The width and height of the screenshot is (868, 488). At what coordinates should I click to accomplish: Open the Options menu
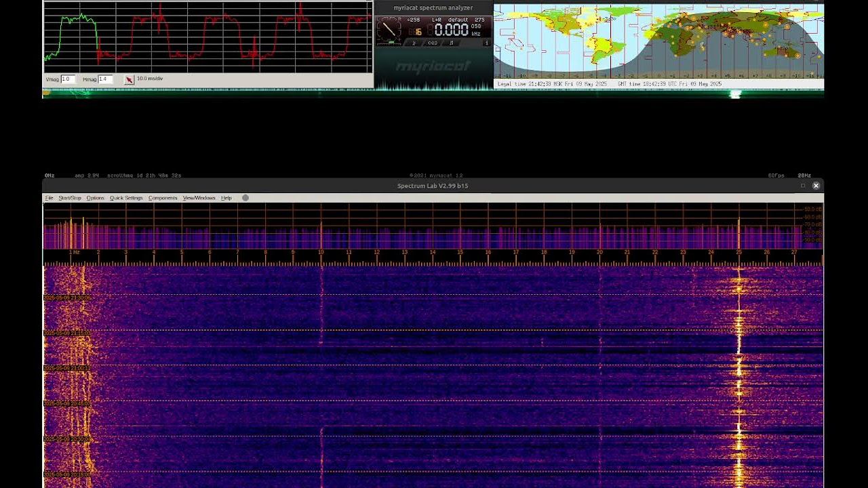[x=96, y=198]
